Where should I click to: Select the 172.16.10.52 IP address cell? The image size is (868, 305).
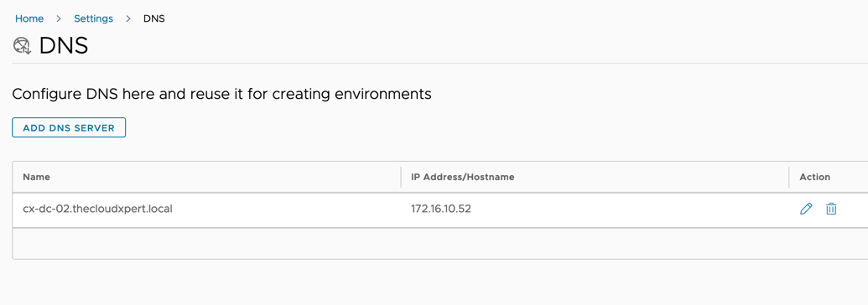tap(441, 209)
